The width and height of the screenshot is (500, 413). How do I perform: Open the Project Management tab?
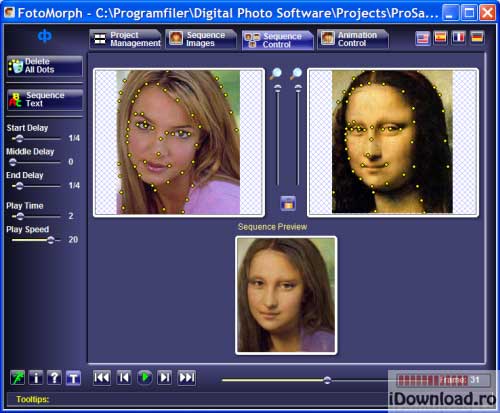coord(125,39)
